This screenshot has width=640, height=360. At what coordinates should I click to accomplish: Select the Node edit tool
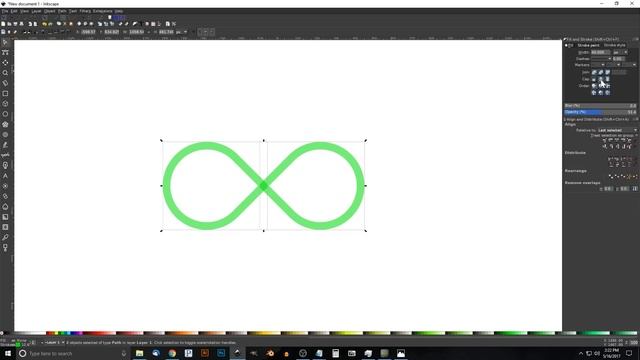coord(5,52)
